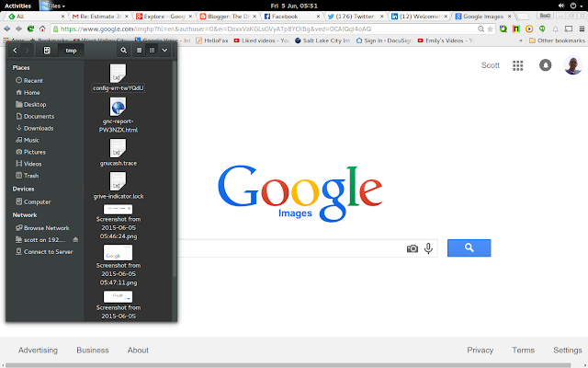Eject the scott on 192 network mount
This screenshot has width=588, height=368.
pyautogui.click(x=75, y=239)
